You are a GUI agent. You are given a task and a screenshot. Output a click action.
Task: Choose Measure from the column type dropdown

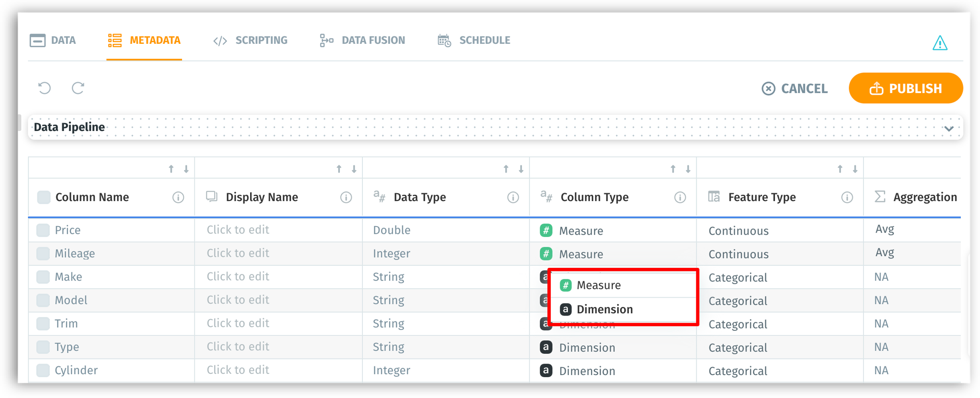[x=598, y=285]
